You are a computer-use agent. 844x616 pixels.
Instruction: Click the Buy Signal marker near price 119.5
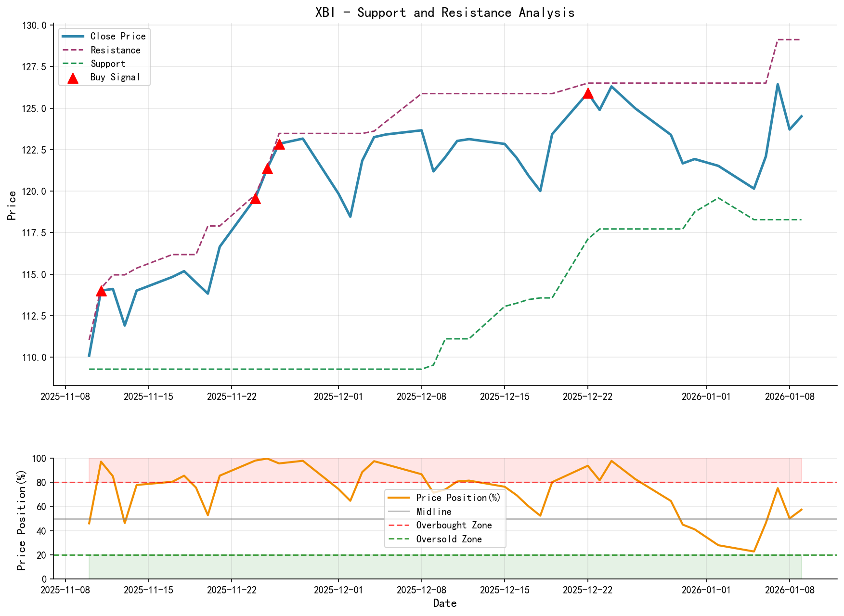255,199
